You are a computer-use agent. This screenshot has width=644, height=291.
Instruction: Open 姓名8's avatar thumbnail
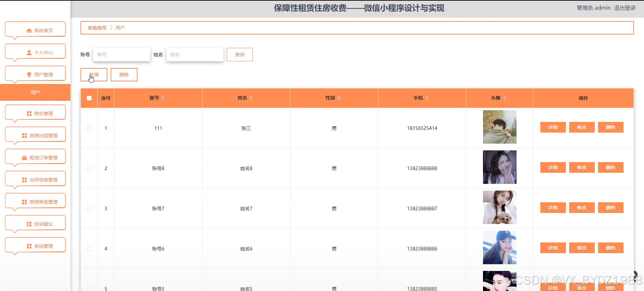(x=500, y=167)
